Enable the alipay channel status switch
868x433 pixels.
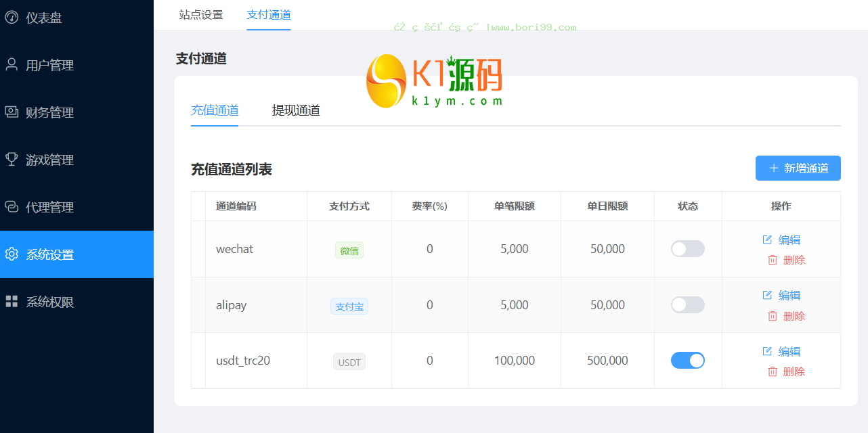click(x=688, y=305)
